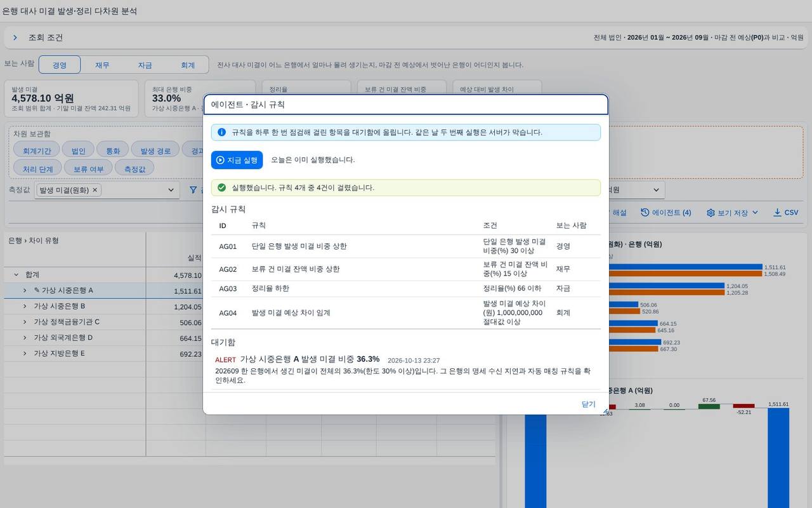Click the filter funnel icon
This screenshot has height=508, width=812.
193,190
